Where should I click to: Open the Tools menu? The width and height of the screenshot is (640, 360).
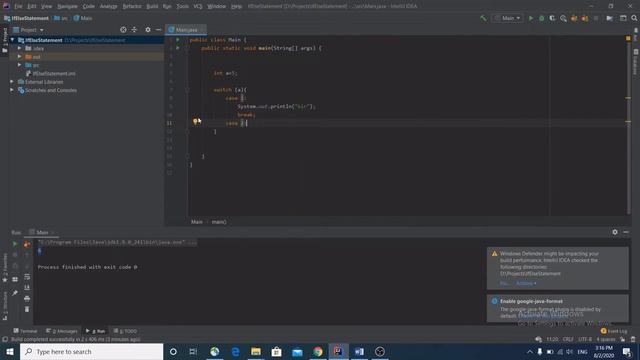click(x=182, y=6)
